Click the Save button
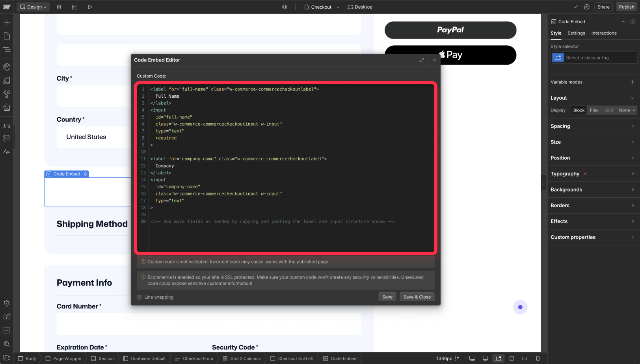The height and width of the screenshot is (364, 640). (x=387, y=297)
